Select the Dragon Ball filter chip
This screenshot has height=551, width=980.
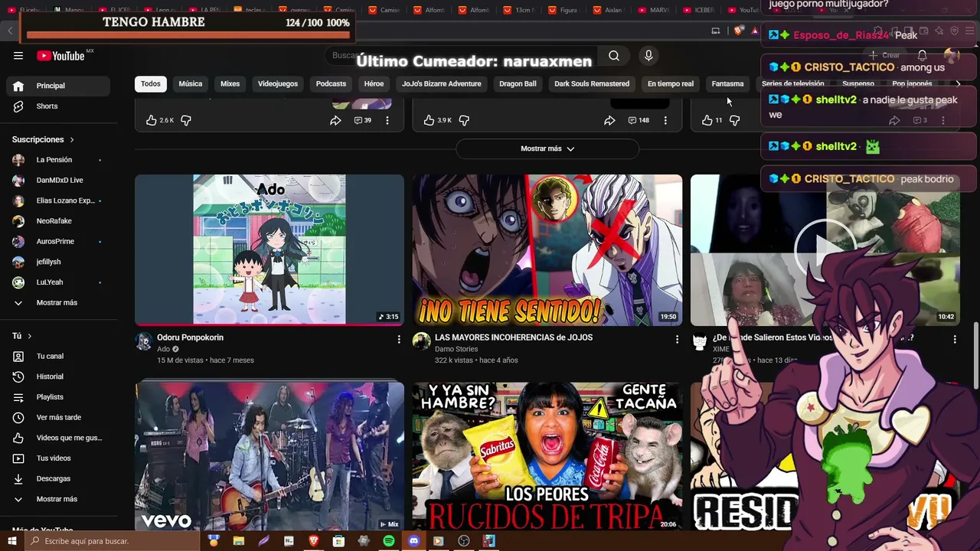[x=518, y=83]
